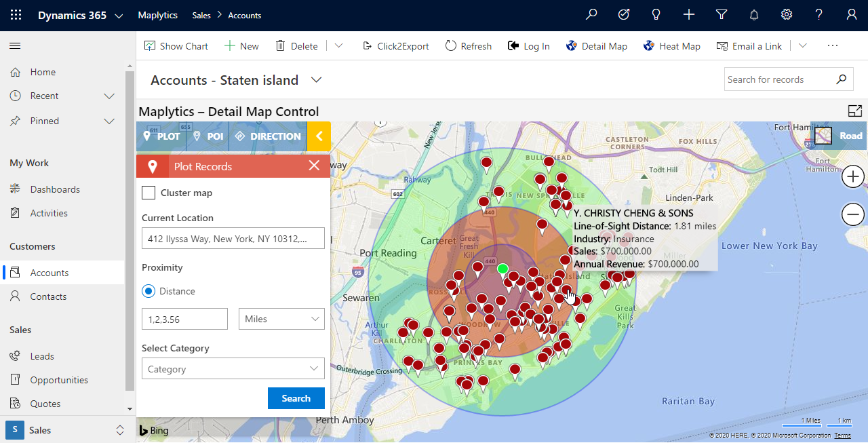Expand the Recent section in sidebar

[x=109, y=96]
